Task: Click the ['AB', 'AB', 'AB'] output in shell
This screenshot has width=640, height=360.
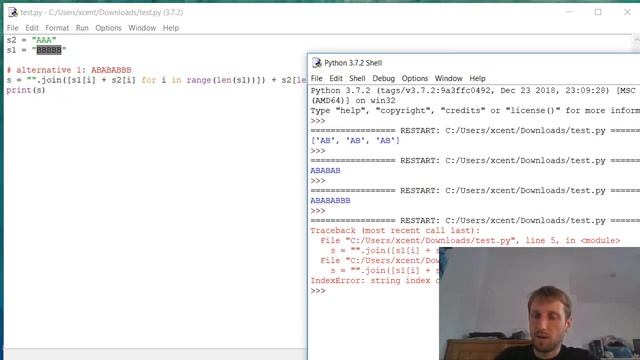Action: coord(355,140)
